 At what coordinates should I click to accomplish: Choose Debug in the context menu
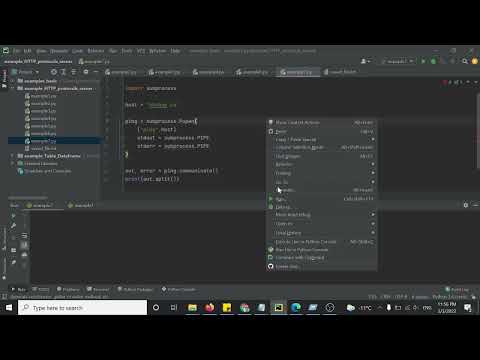[x=322, y=207]
